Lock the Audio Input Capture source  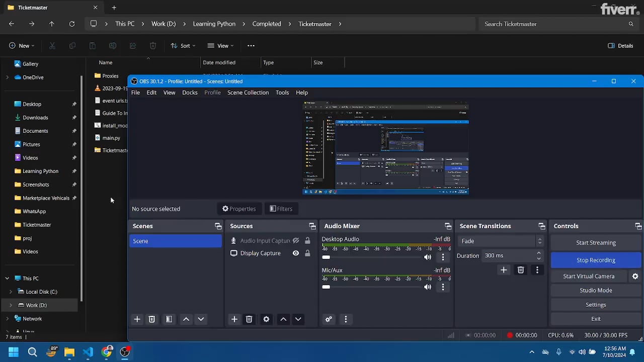coord(307,241)
